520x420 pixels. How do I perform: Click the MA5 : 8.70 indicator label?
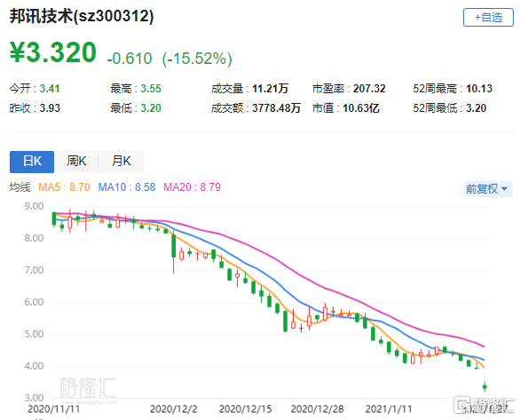64,187
